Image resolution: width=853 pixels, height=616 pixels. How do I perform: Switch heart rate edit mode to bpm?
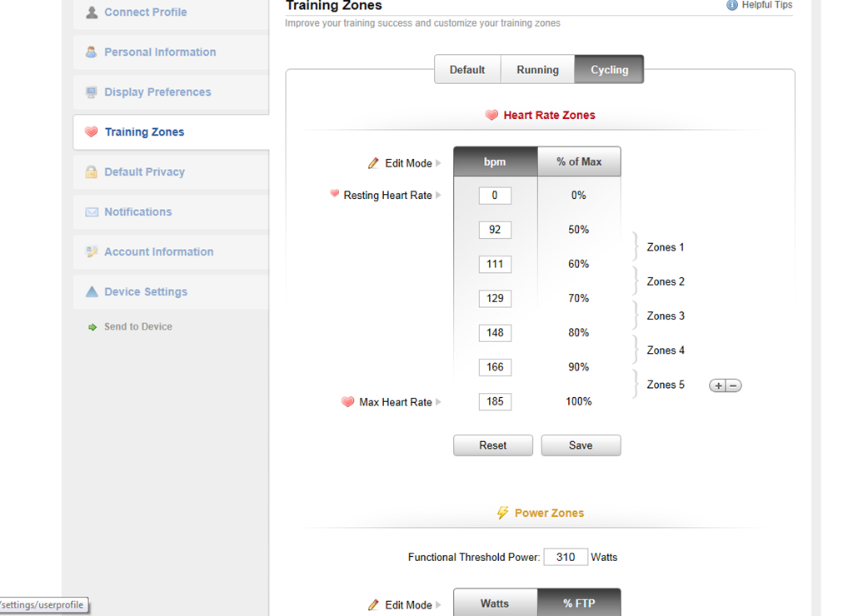[x=495, y=161]
